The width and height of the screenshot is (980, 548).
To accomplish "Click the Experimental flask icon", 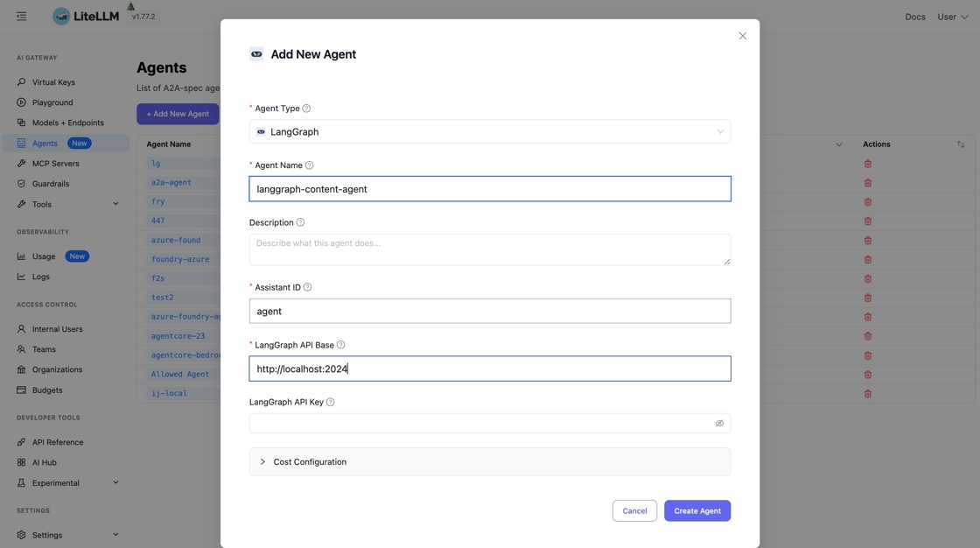I will point(21,482).
